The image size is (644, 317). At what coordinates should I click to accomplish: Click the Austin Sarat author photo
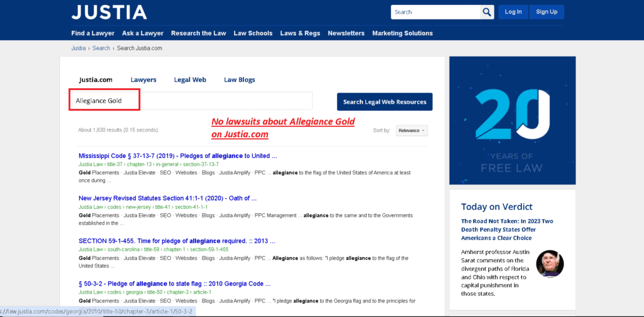click(550, 264)
